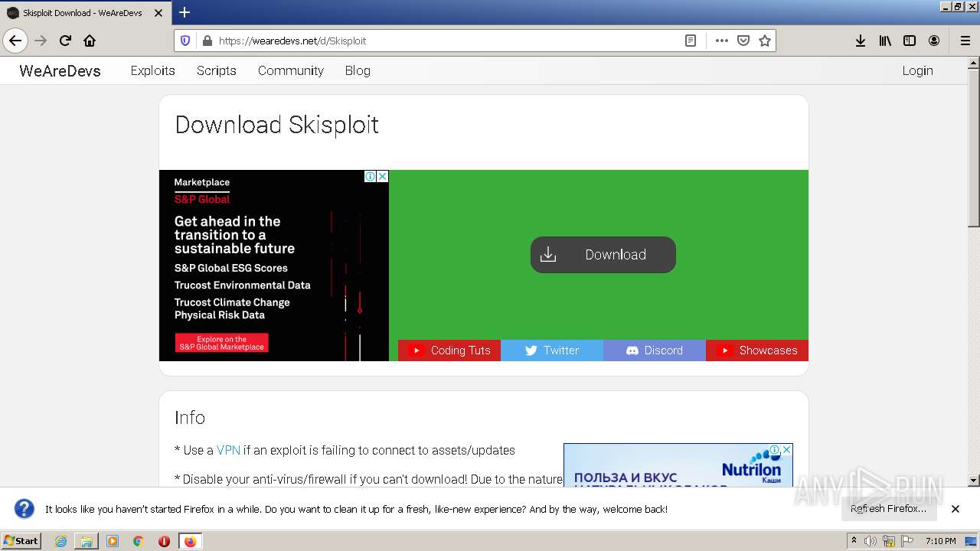
Task: Open the network tray icon
Action: 889,541
